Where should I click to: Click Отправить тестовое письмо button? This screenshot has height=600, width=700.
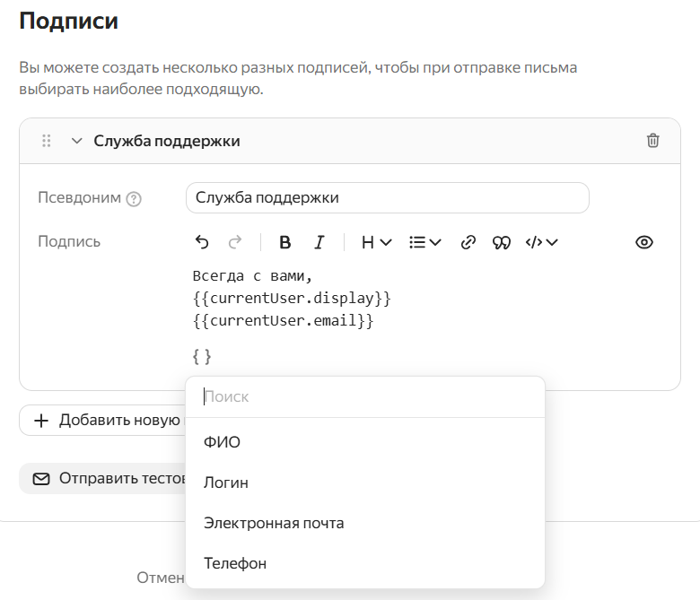(x=102, y=478)
